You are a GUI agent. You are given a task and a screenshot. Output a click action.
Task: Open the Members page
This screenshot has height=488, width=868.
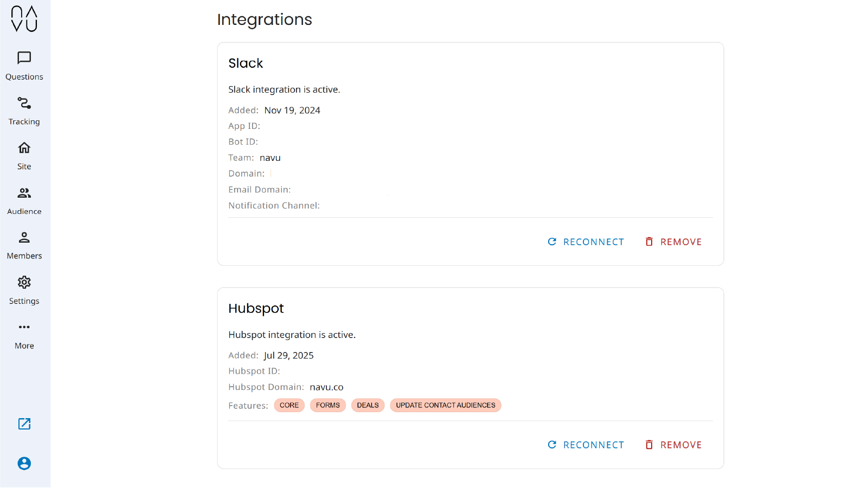coord(24,245)
